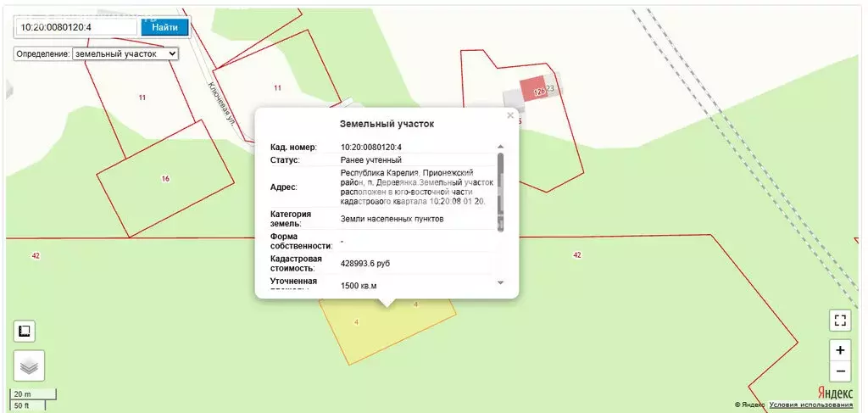
Task: Open the map layers switcher
Action: (x=29, y=366)
